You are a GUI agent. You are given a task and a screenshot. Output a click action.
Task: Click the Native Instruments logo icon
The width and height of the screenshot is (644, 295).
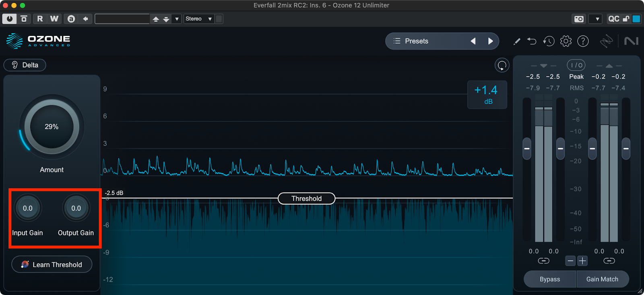point(631,41)
